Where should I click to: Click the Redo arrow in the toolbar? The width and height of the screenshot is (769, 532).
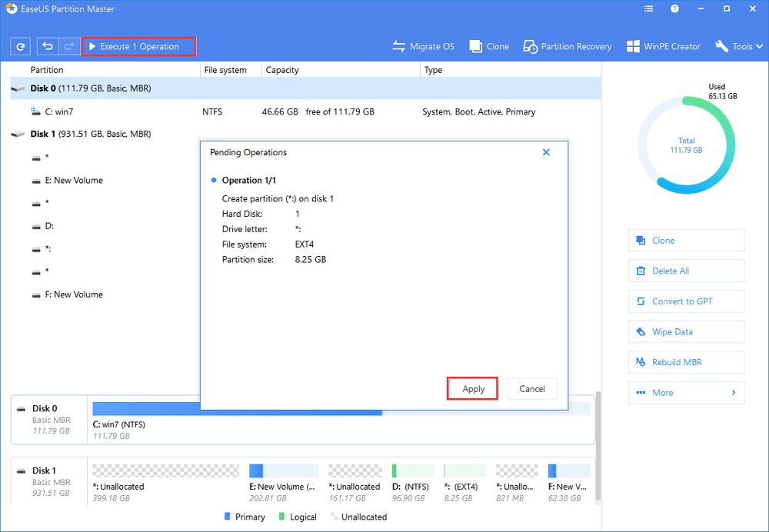point(68,47)
